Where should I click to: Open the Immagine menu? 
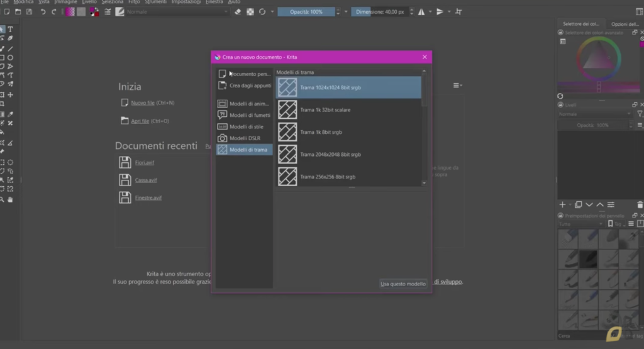point(65,2)
